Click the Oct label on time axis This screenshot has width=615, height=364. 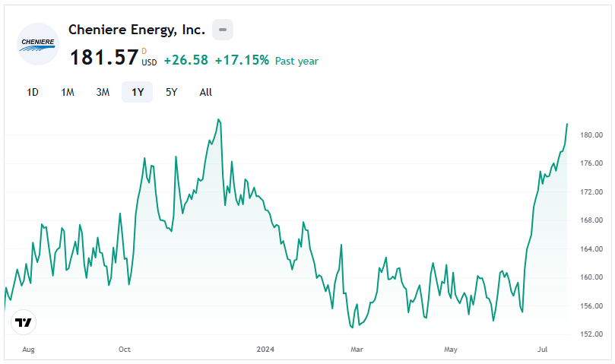[125, 350]
